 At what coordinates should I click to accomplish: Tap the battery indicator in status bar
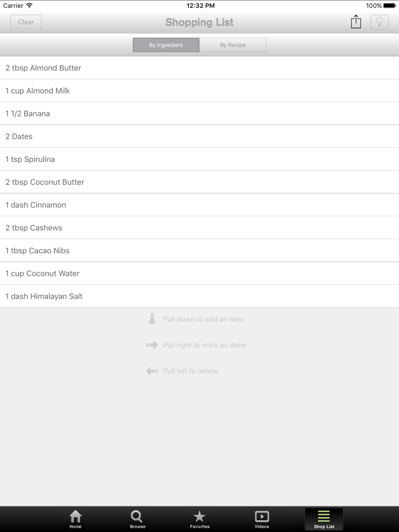tap(390, 6)
